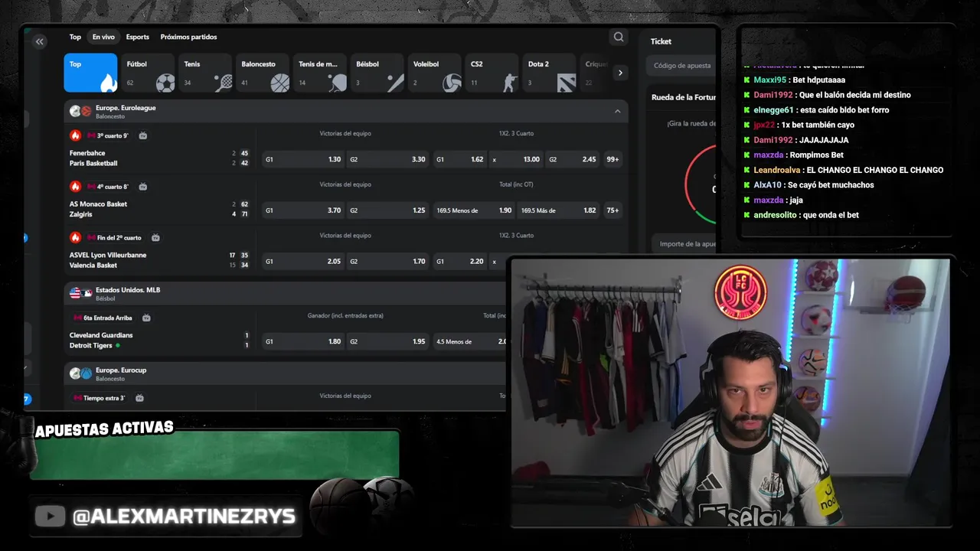Bet G1 at 1.30 on Fenerbahce
Screen dimensions: 980x551
click(x=303, y=159)
